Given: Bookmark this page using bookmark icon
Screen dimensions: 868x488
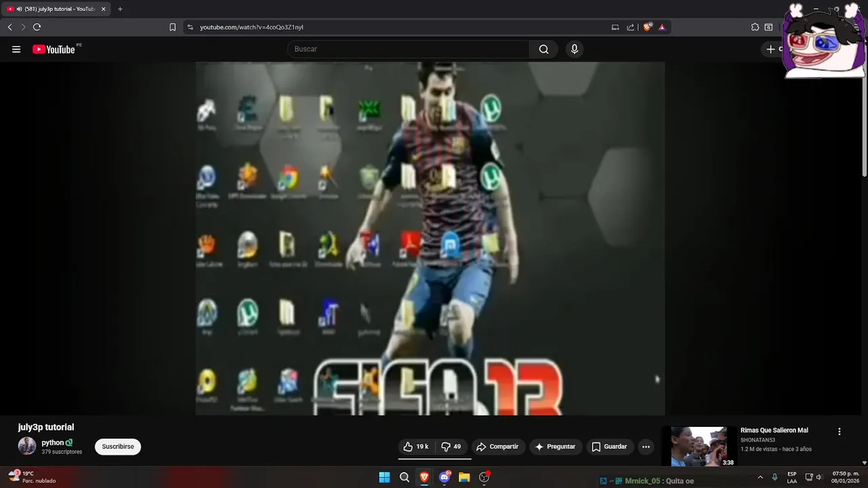Looking at the screenshot, I should (x=173, y=27).
